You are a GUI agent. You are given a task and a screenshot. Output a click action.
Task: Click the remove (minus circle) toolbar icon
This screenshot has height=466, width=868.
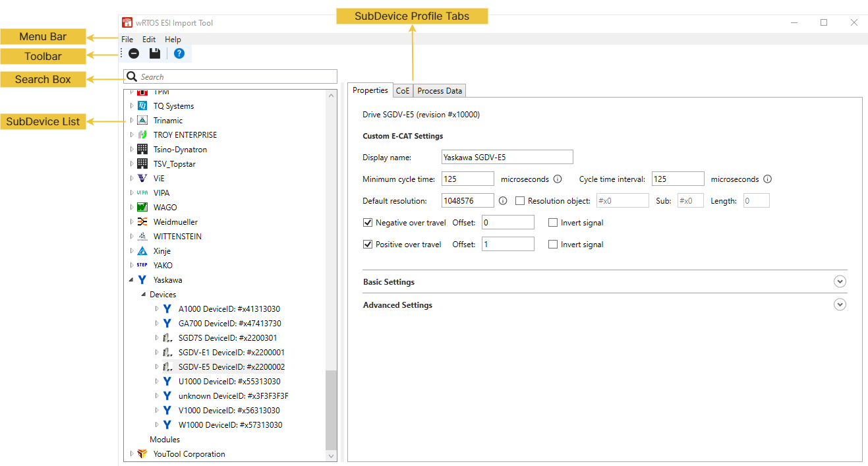click(134, 53)
